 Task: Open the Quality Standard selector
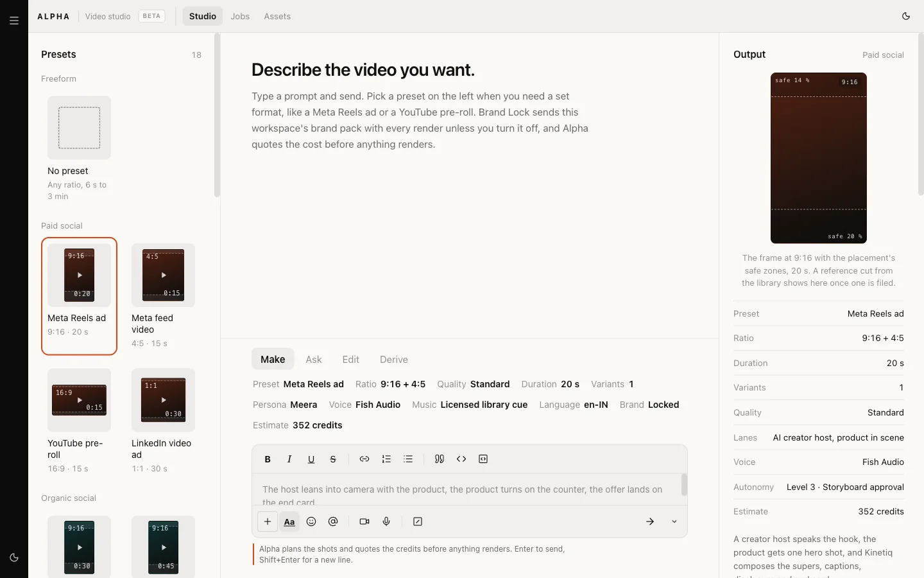[x=474, y=384]
